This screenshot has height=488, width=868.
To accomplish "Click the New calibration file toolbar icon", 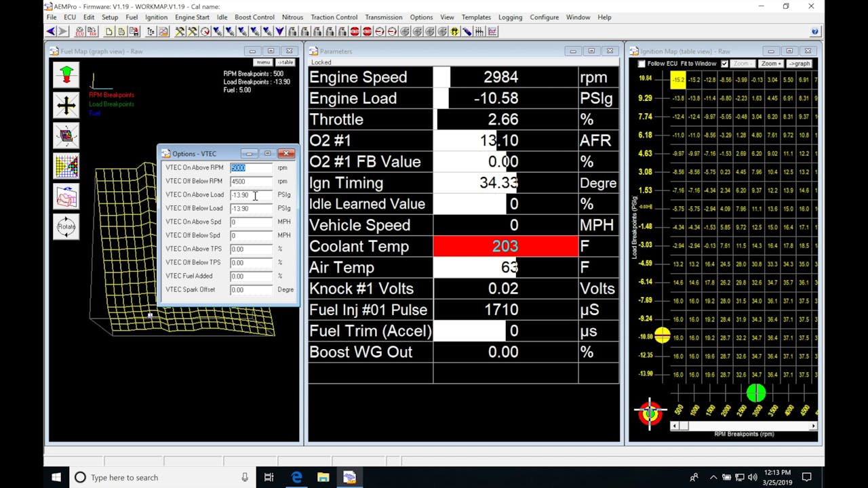I will pyautogui.click(x=110, y=31).
